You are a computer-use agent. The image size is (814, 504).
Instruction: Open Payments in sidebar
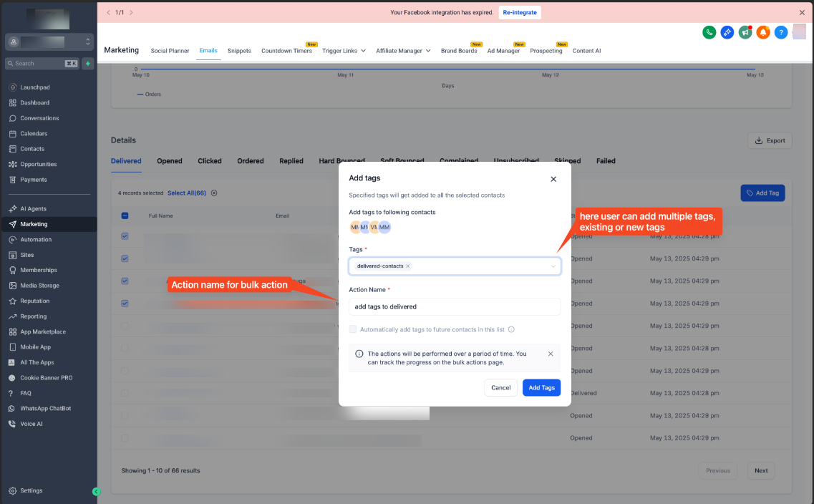[x=33, y=180]
